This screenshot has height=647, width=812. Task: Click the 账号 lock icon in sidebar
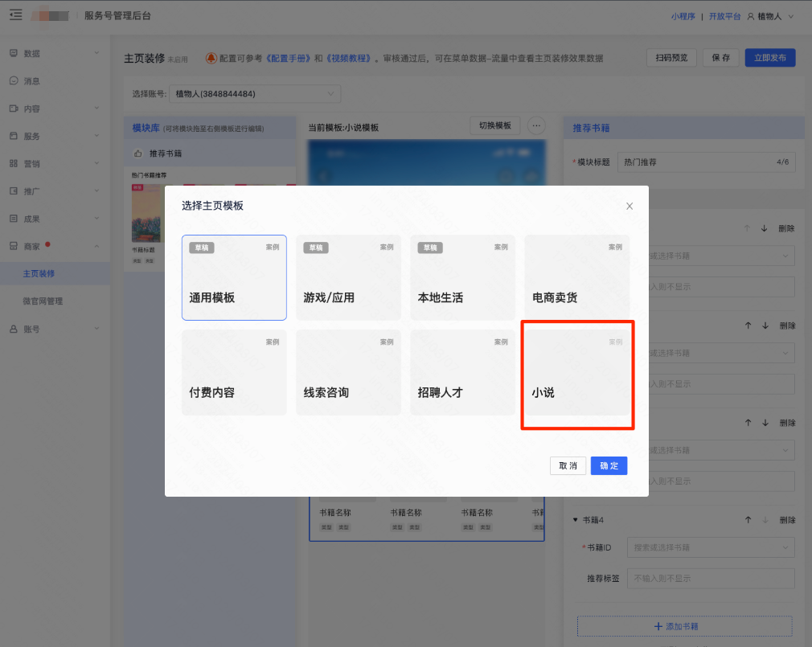pyautogui.click(x=14, y=329)
